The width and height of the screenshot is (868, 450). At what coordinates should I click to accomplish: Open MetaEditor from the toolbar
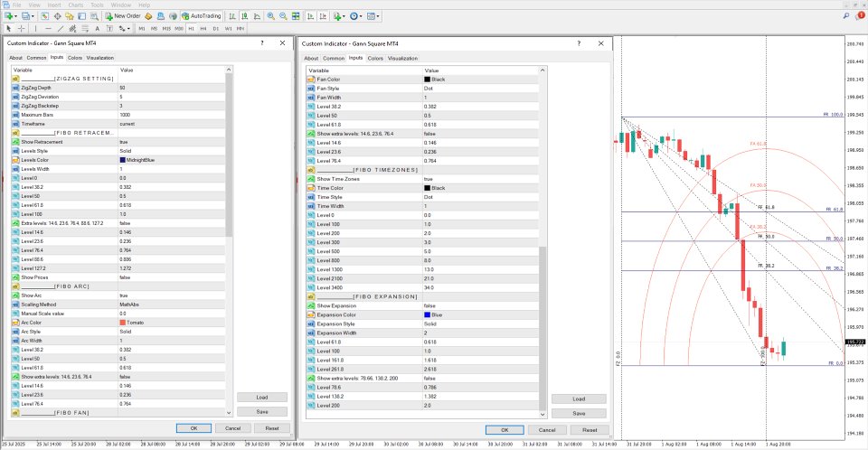(148, 16)
